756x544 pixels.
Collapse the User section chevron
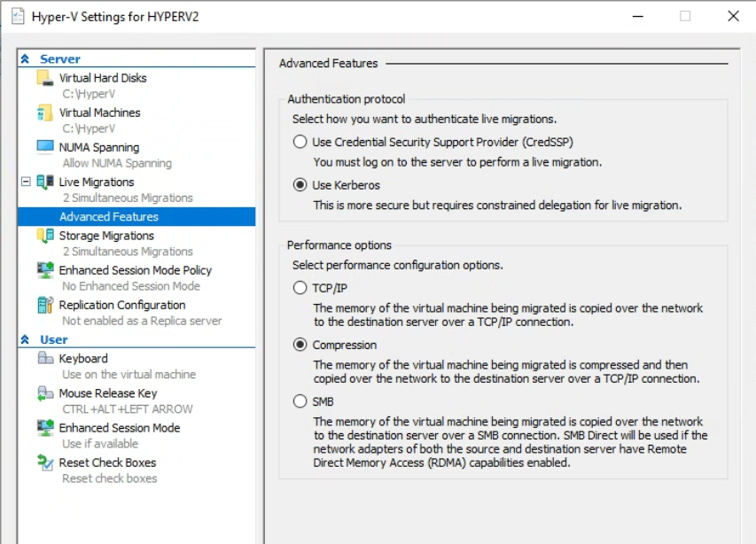25,339
